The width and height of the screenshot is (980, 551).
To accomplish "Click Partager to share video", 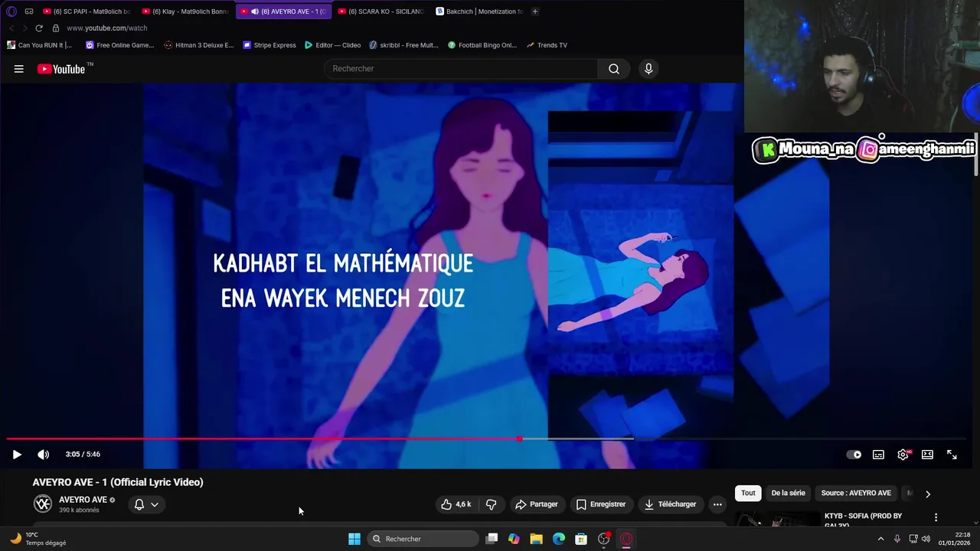I will click(536, 504).
